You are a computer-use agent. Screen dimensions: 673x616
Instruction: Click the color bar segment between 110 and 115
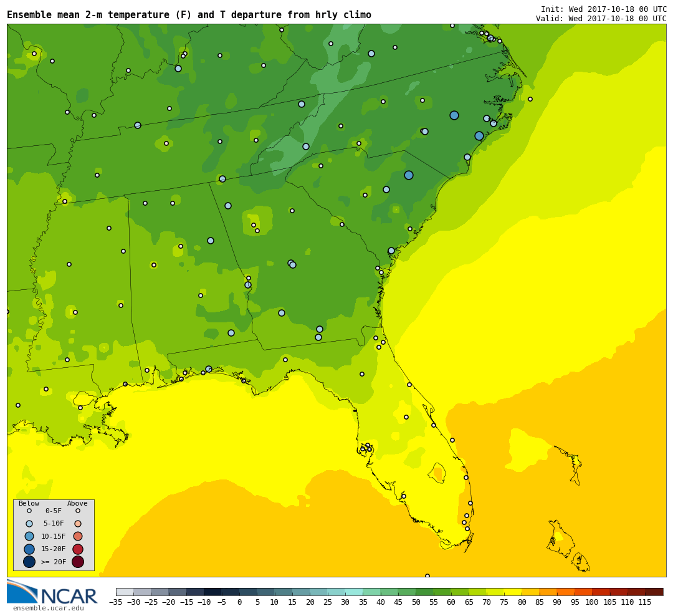(636, 592)
